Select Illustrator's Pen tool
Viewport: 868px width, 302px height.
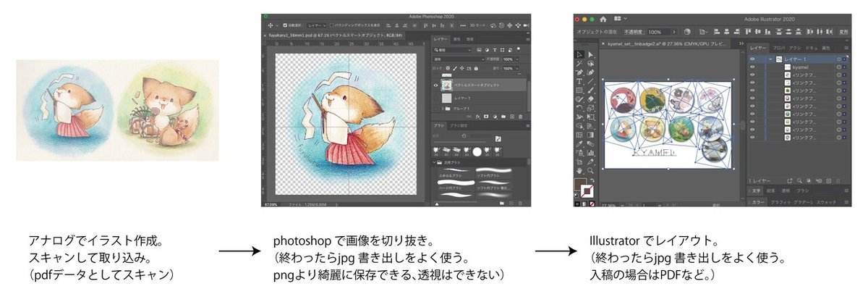(579, 72)
